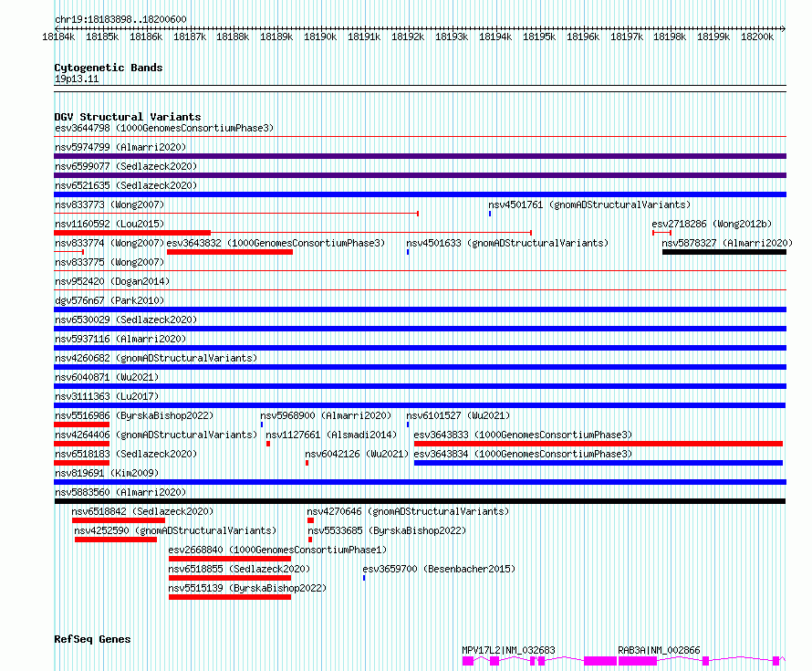Screen dimensions: 812x671
Task: Click nsv4264406 (gnomADStructuralVariants) label
Action: click(x=156, y=435)
